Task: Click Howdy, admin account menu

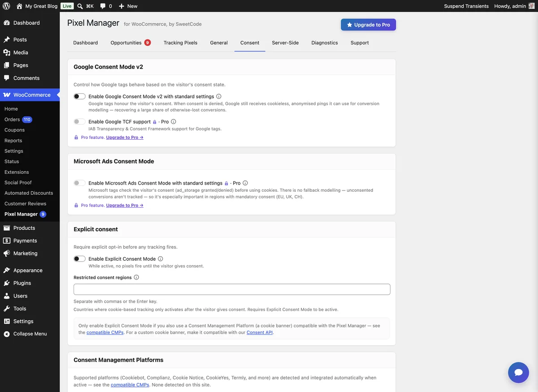Action: 515,6
